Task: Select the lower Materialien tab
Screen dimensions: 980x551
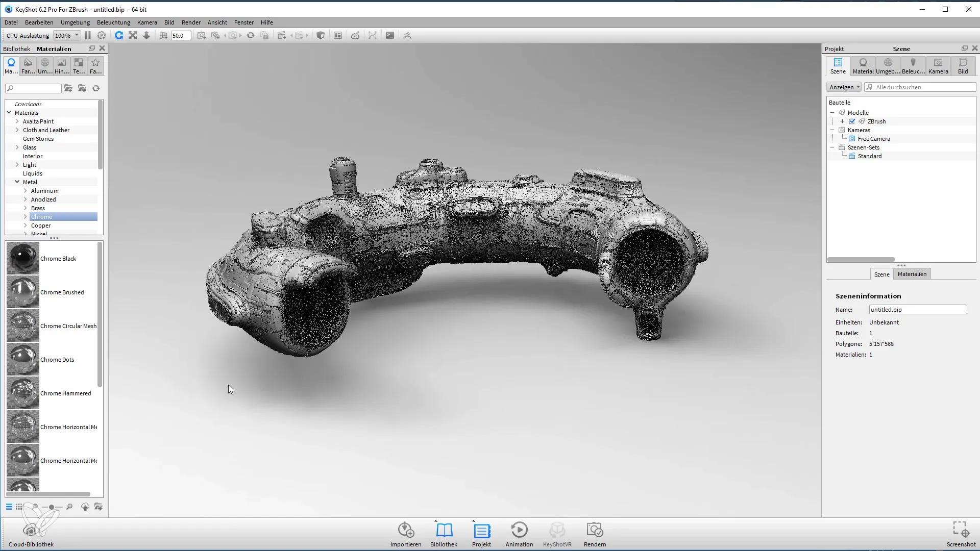Action: 912,274
